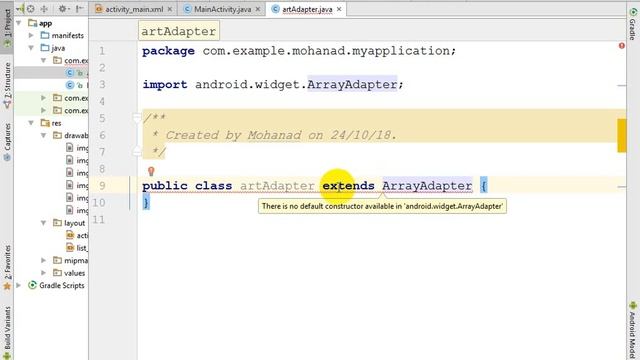Select the layout folder in tree

pyautogui.click(x=74, y=223)
